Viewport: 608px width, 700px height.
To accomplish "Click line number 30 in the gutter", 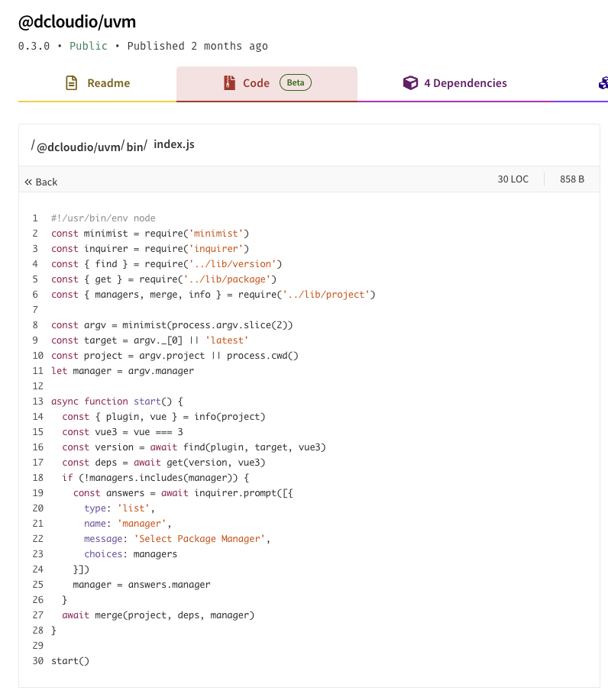I will click(x=37, y=661).
